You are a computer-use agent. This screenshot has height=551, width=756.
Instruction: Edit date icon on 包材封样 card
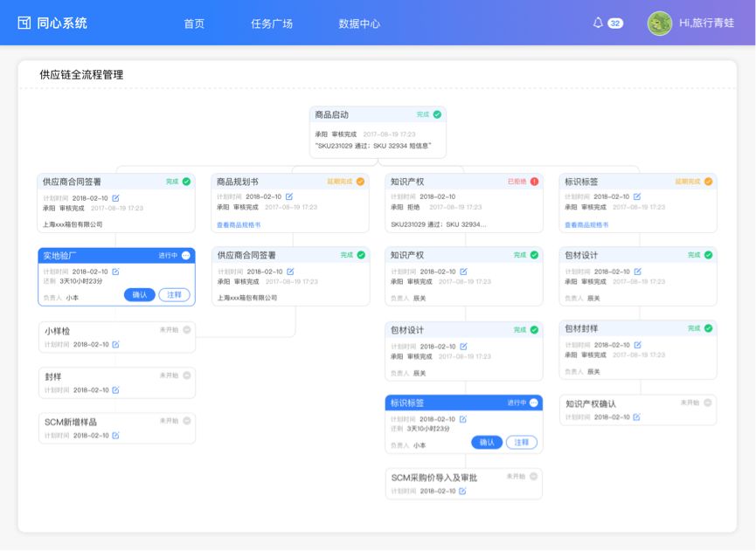point(638,345)
